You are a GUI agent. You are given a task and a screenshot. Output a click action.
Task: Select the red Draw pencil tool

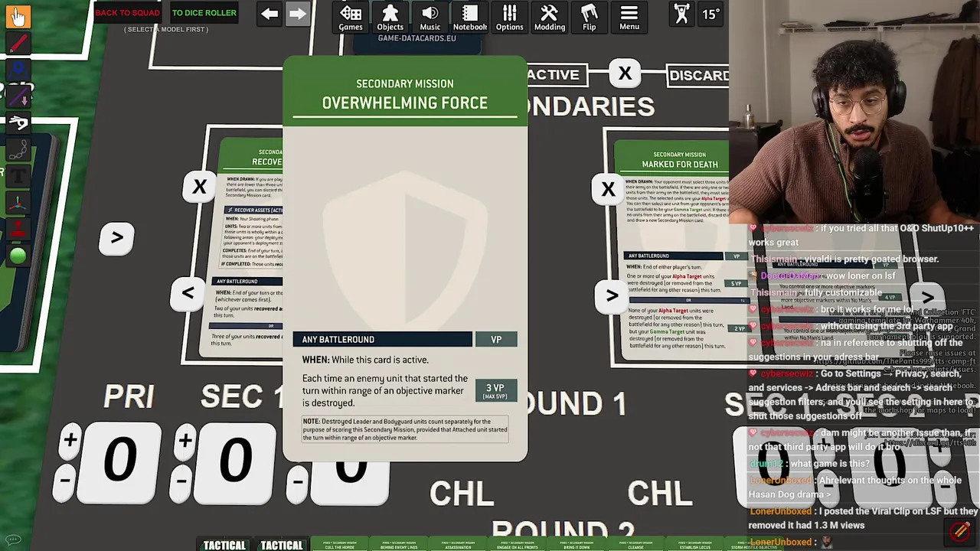18,44
